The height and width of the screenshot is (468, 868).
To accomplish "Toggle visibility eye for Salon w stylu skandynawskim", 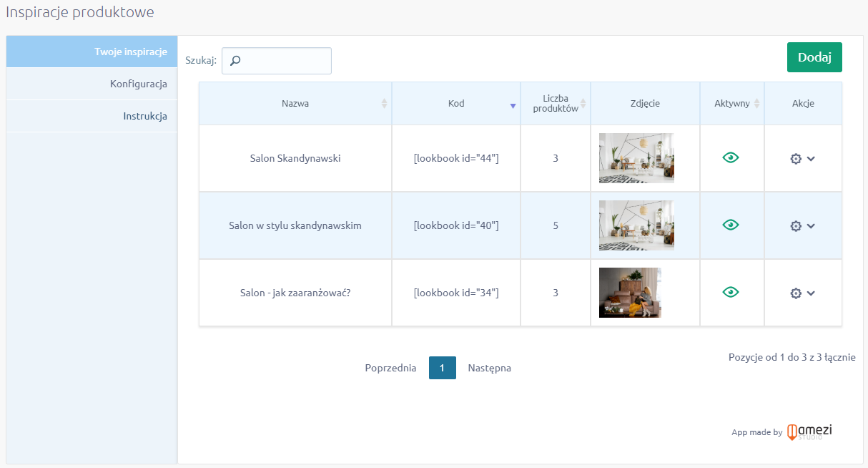I will (x=731, y=225).
